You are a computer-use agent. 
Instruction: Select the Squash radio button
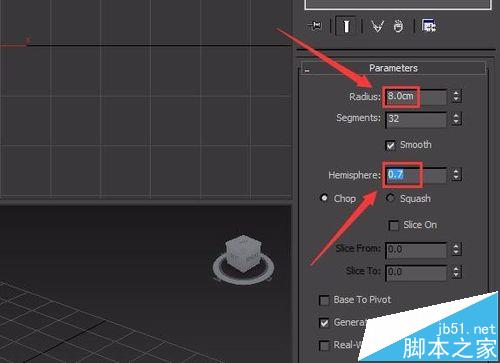[390, 198]
